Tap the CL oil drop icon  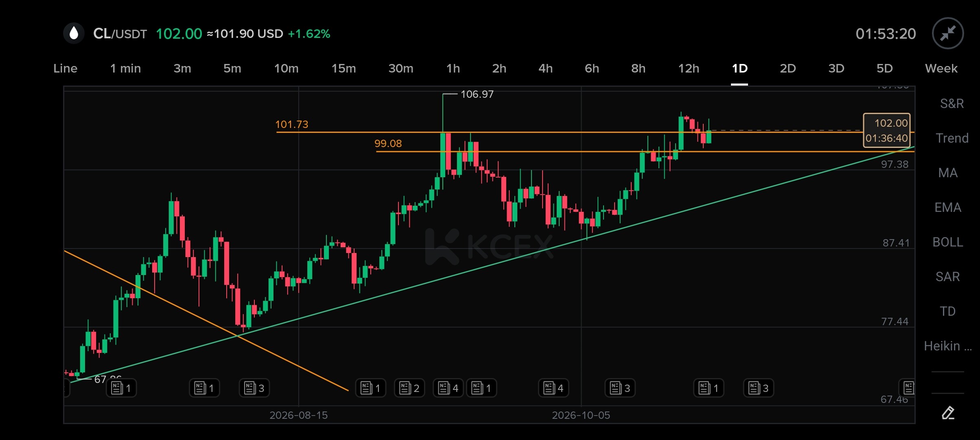tap(74, 33)
